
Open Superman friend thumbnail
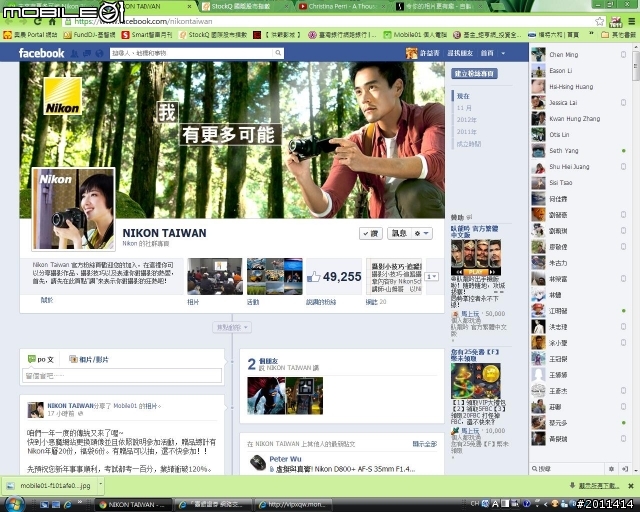(266, 396)
